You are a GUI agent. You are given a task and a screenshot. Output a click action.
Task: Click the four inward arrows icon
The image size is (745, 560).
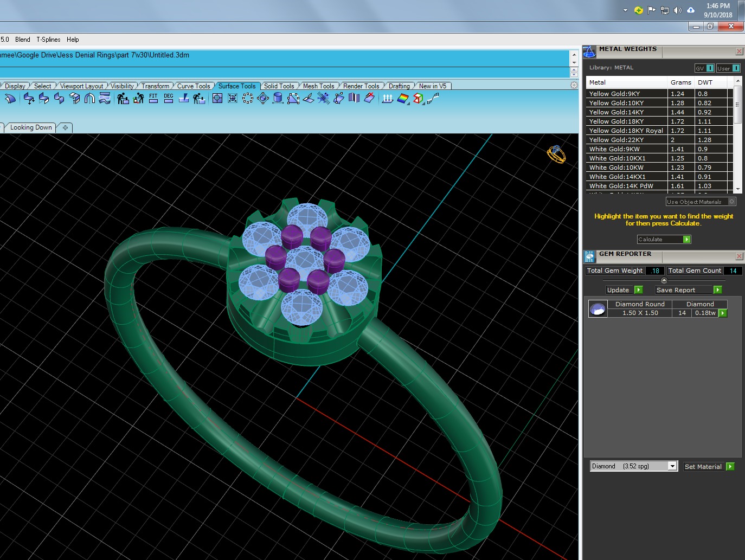[233, 98]
